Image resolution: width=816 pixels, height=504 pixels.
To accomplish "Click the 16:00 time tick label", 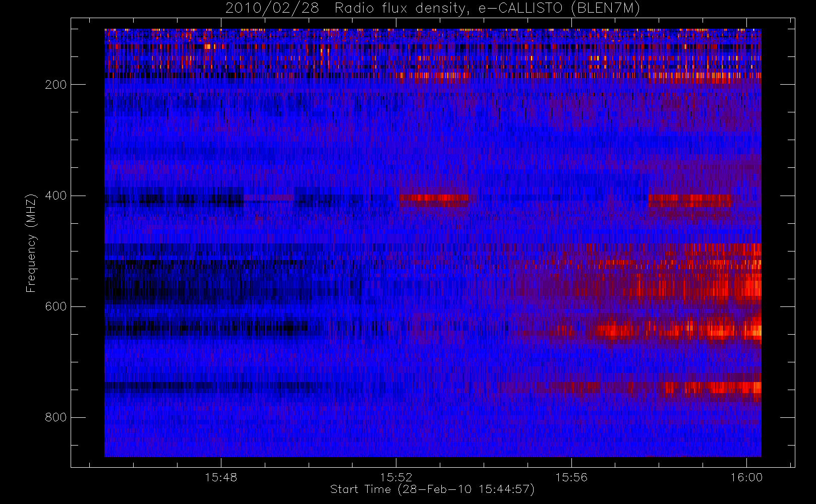I will point(746,477).
